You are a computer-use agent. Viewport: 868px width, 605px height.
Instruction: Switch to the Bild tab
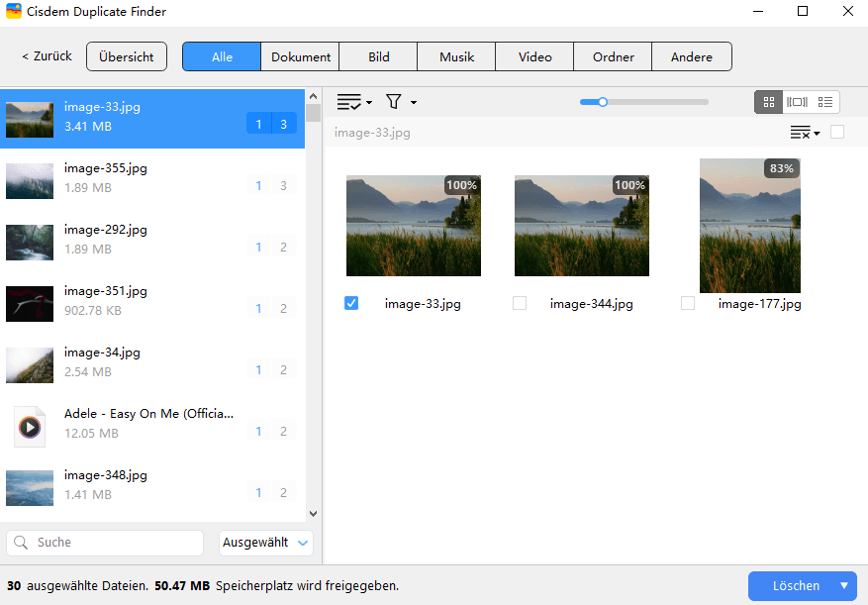tap(378, 56)
